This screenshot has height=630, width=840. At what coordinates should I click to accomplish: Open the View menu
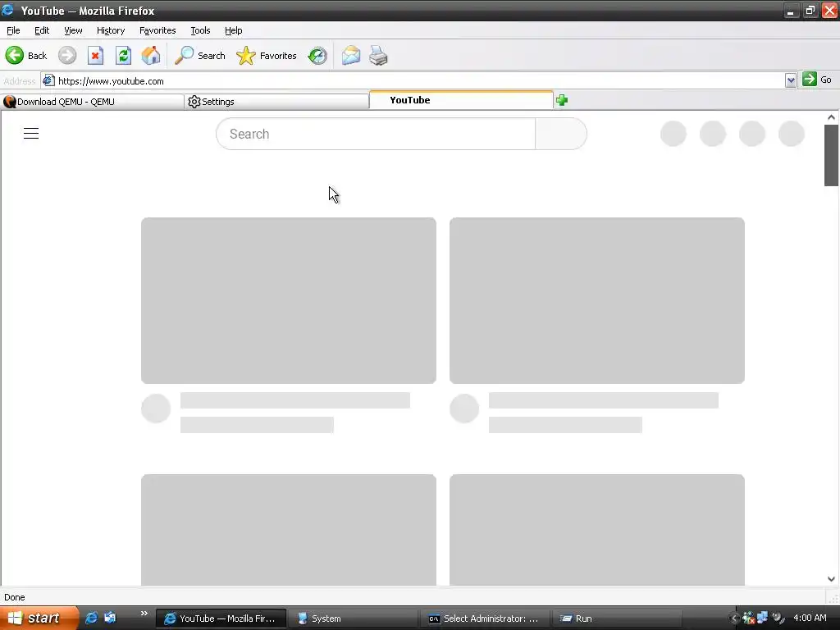pos(73,30)
